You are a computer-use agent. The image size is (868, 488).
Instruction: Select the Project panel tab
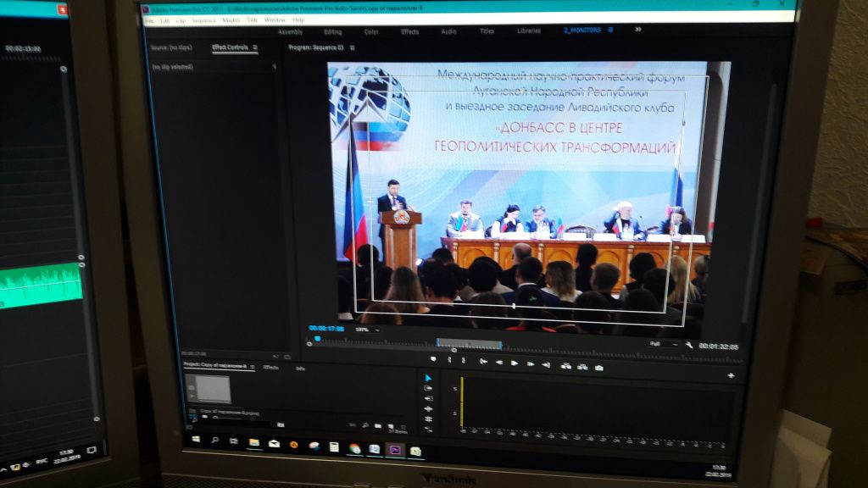[x=215, y=365]
